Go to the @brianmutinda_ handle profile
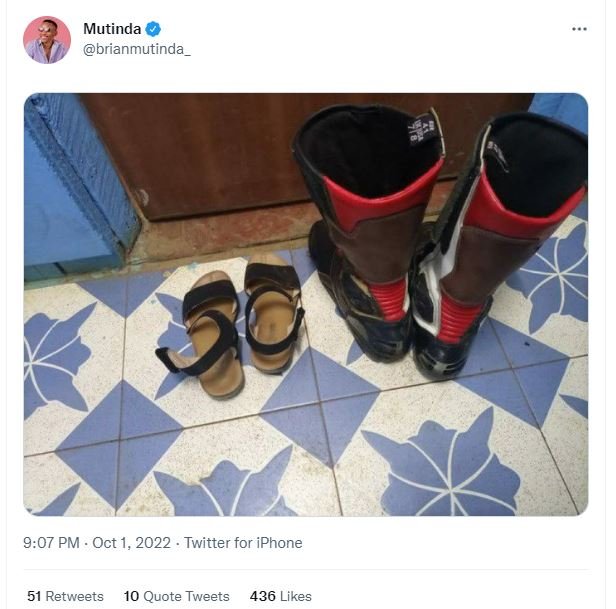The height and width of the screenshot is (609, 616). pos(136,49)
